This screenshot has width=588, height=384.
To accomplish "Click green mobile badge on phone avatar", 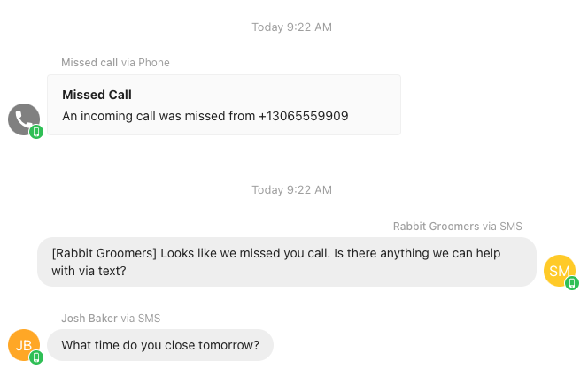I will (36, 132).
